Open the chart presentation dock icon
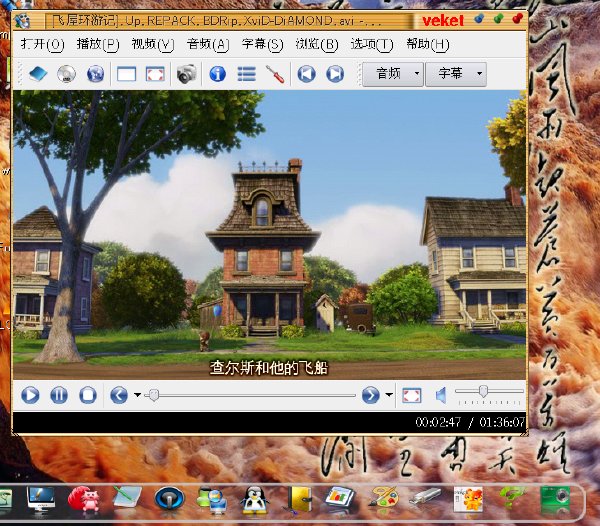This screenshot has width=600, height=526. click(339, 498)
